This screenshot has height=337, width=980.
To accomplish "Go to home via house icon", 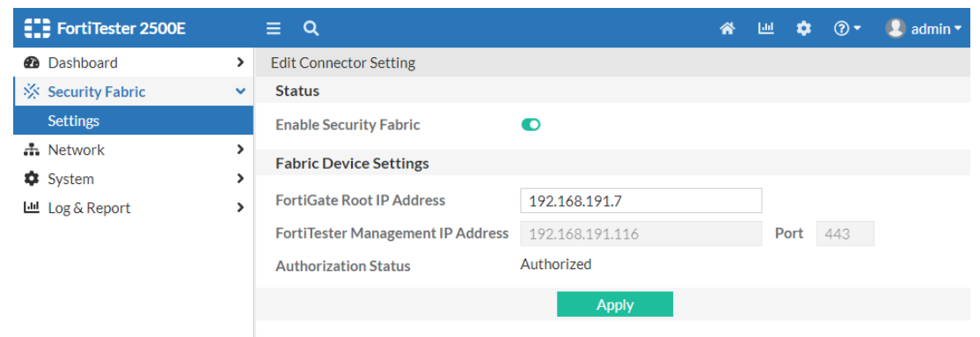I will pos(727,28).
